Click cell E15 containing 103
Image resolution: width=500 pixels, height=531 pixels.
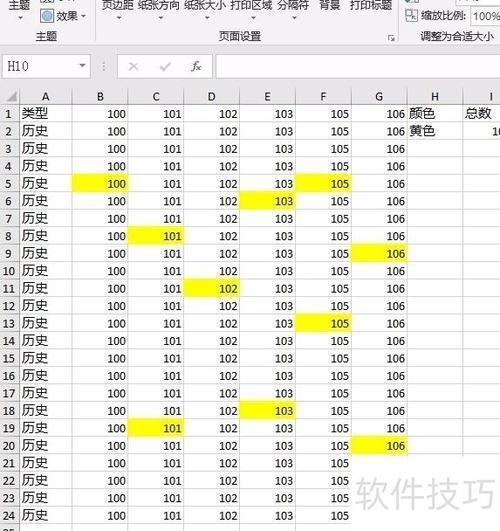tap(267, 358)
